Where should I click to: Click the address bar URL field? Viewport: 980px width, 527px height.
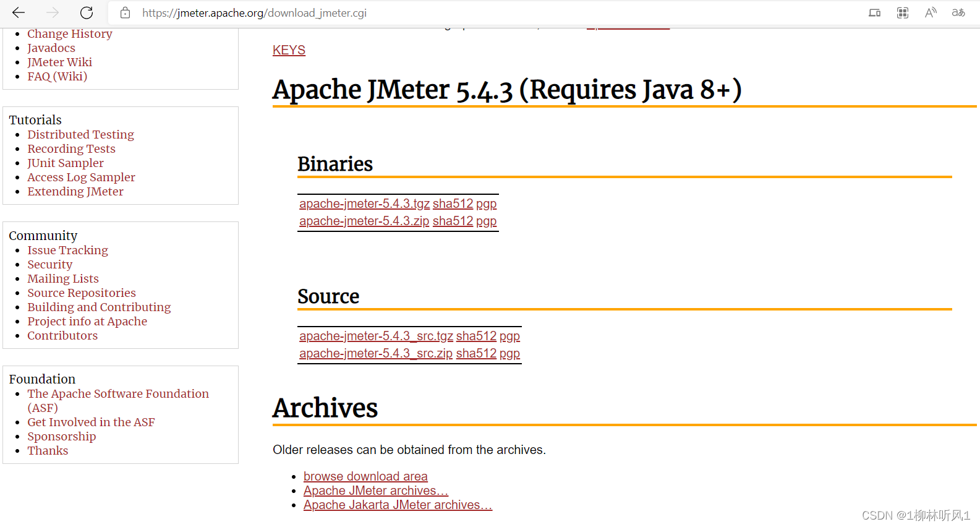coord(433,13)
